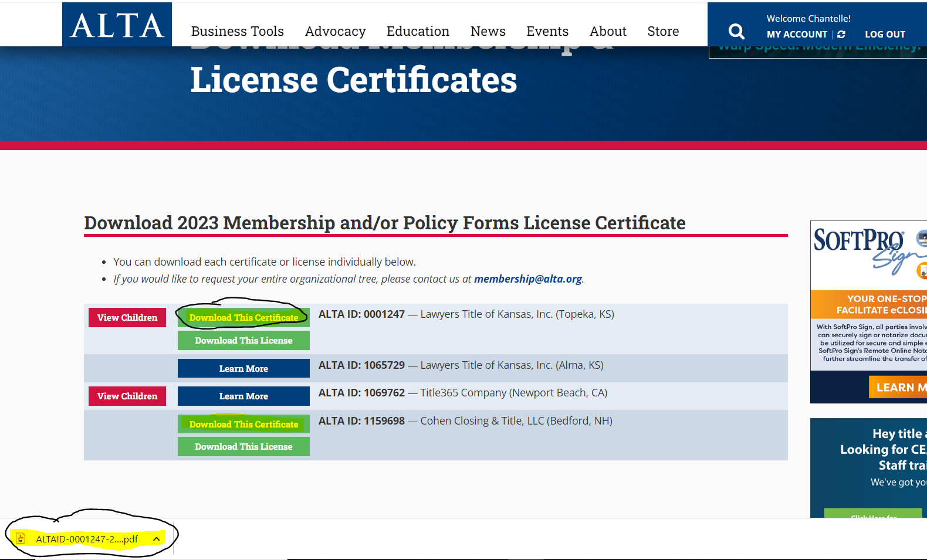Email membership@alta.org link
Screen dimensions: 927x560
click(x=528, y=279)
